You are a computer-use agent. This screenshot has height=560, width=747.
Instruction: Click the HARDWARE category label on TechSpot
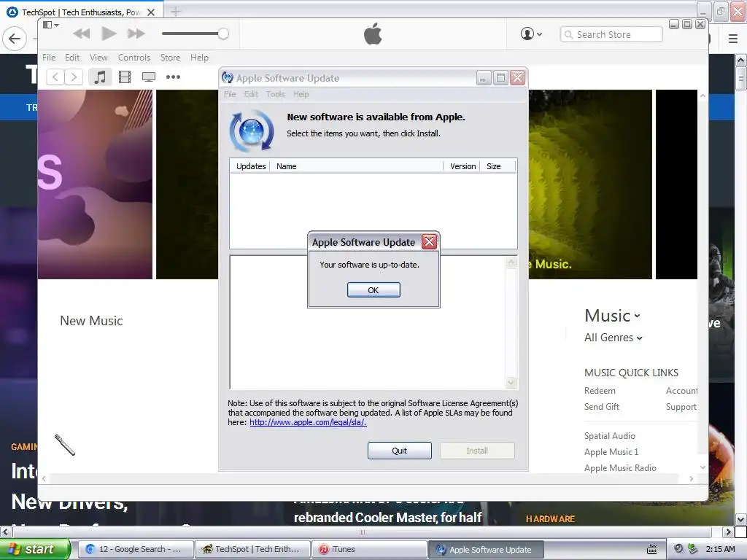[550, 518]
